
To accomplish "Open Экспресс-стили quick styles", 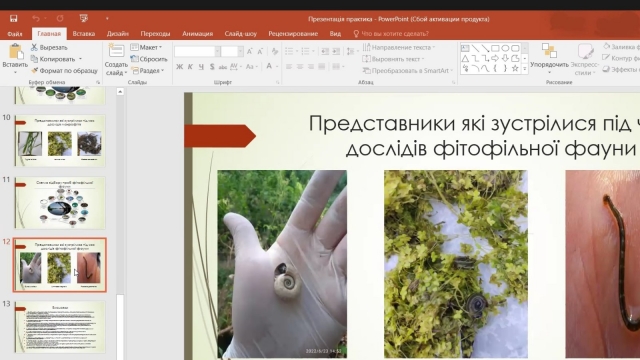I will (x=585, y=59).
